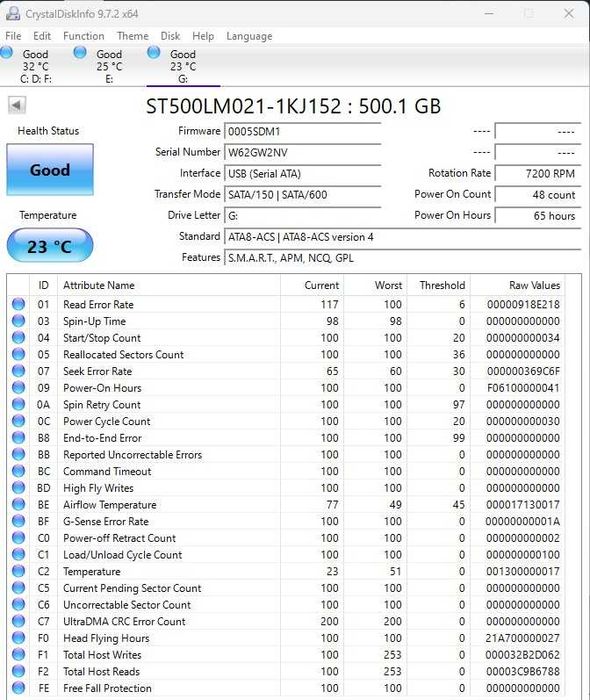
Task: Click the ID column header
Action: point(43,285)
